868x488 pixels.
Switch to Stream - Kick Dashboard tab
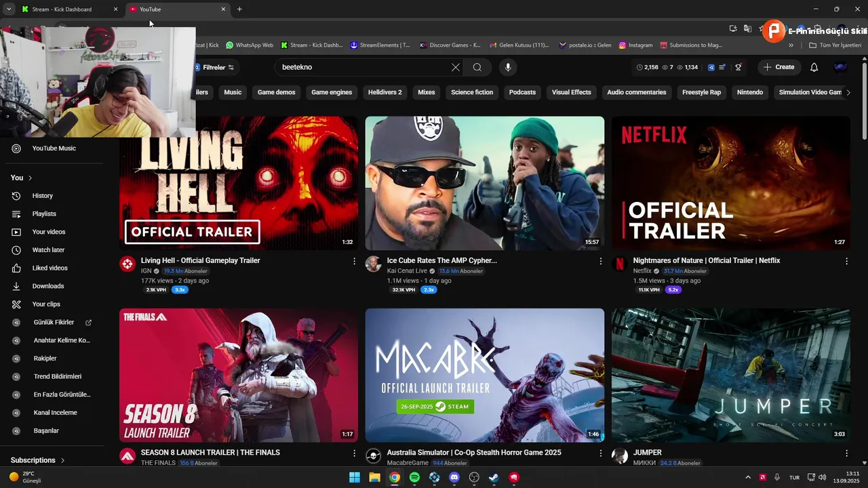pos(68,9)
